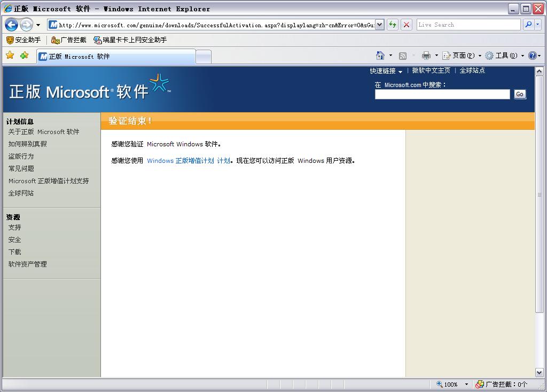Open the 支持 resources link
Screen dimensions: 547x392
(14, 228)
